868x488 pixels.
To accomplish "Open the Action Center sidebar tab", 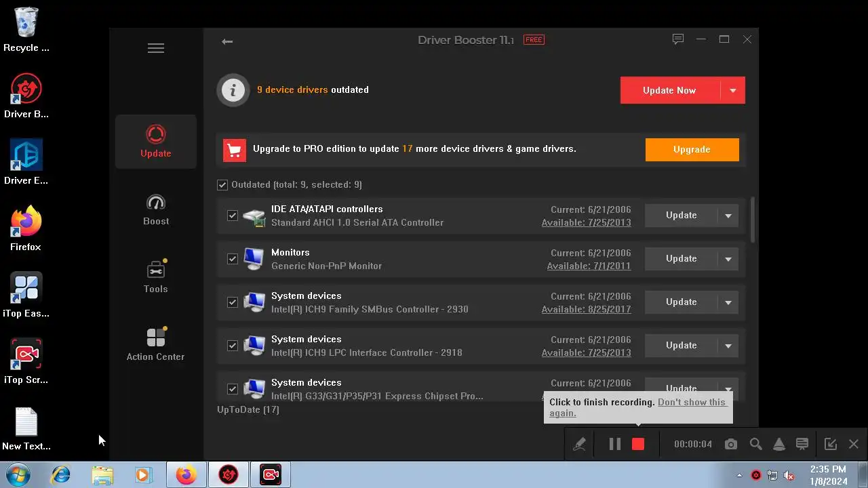I will pos(156,345).
